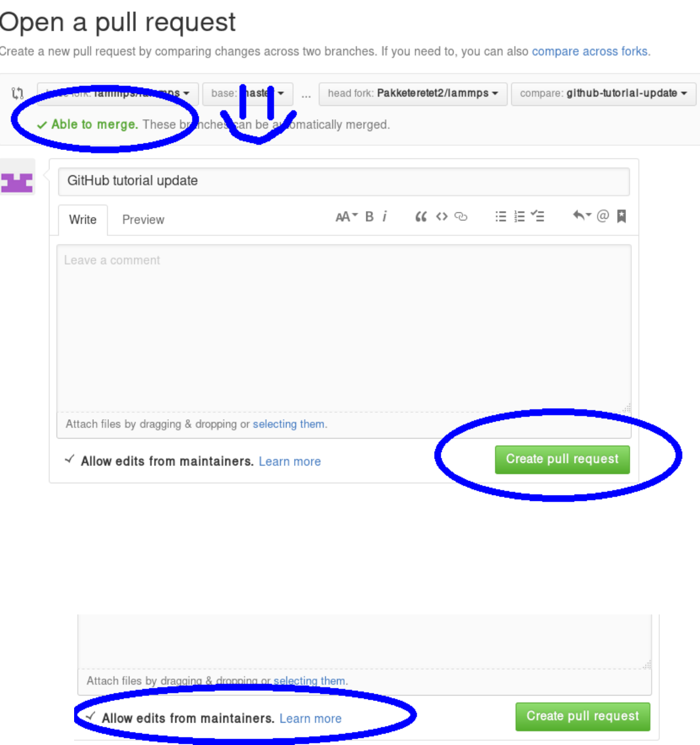700x745 pixels.
Task: Open the base branch dropdown
Action: pos(248,93)
